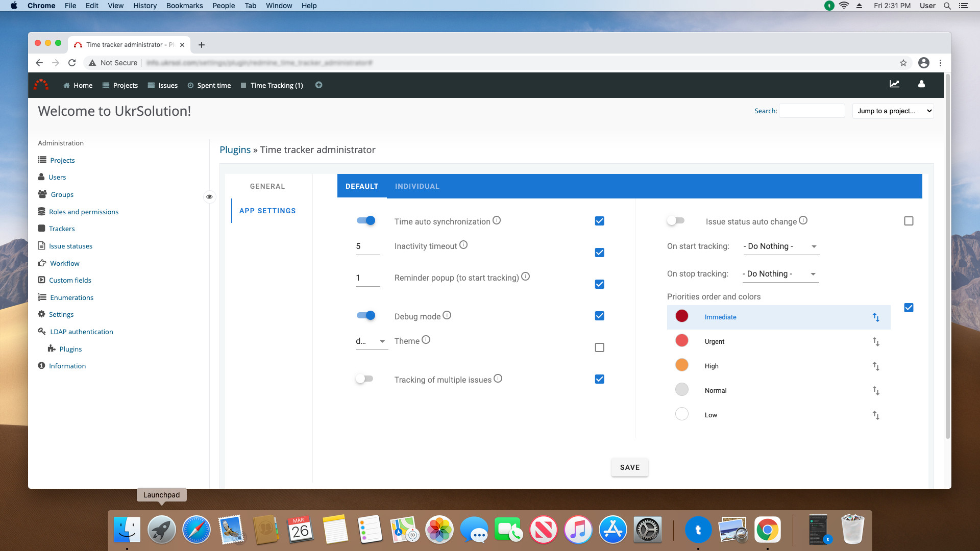This screenshot has height=551, width=980.
Task: Open the Theme dropdown
Action: tap(371, 341)
